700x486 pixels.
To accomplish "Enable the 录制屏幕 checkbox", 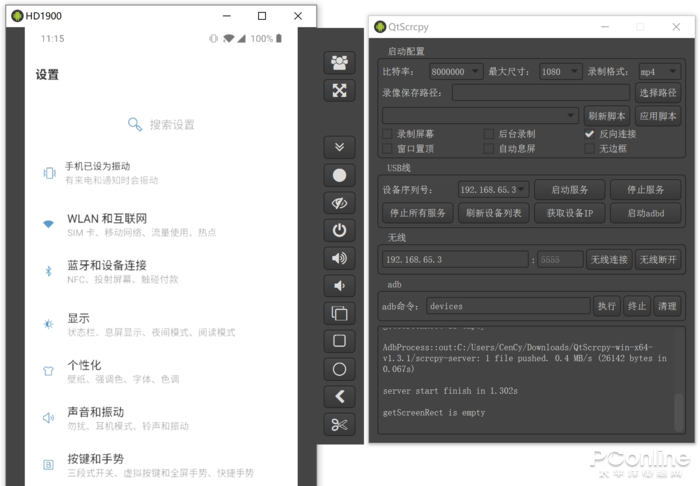I will pyautogui.click(x=388, y=134).
